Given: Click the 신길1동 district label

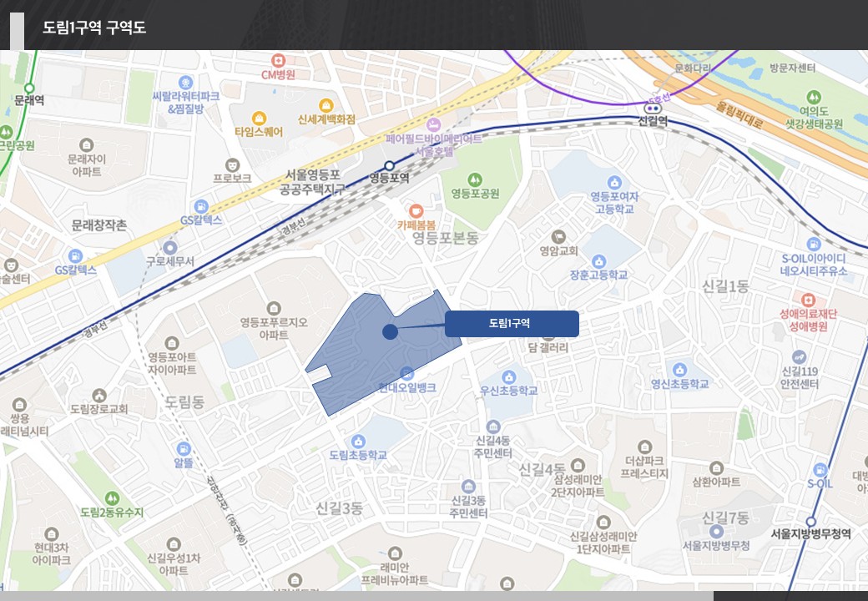Looking at the screenshot, I should pos(725,286).
